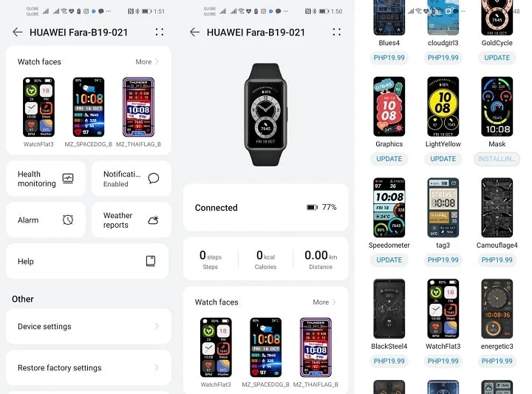This screenshot has width=532, height=394.
Task: Open Notifications card with speech bubble
Action: pos(132,178)
